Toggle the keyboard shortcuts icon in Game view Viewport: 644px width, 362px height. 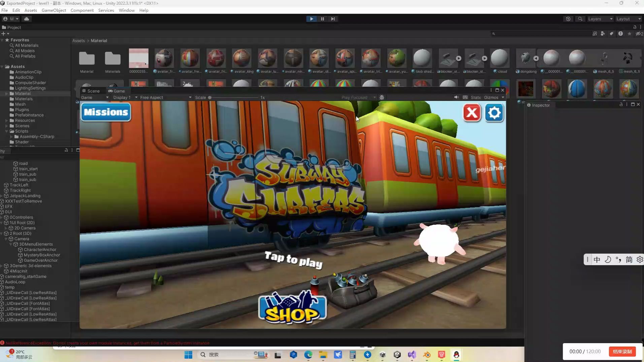pyautogui.click(x=465, y=97)
